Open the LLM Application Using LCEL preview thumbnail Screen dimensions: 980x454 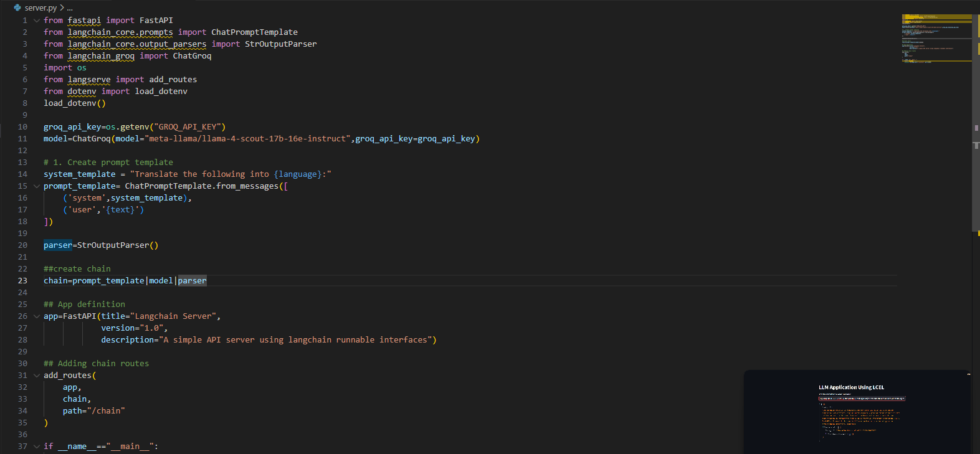pyautogui.click(x=857, y=412)
